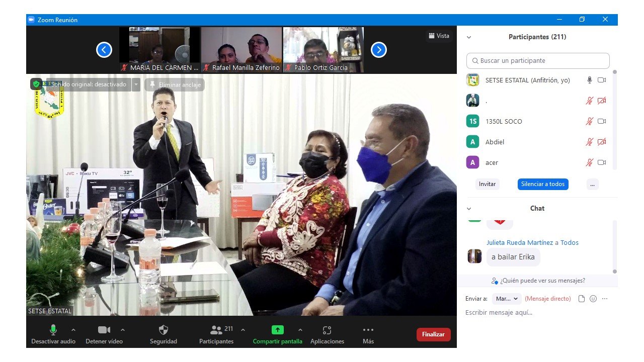The image size is (644, 362).
Task: Click the file attachment icon in chat
Action: [582, 299]
